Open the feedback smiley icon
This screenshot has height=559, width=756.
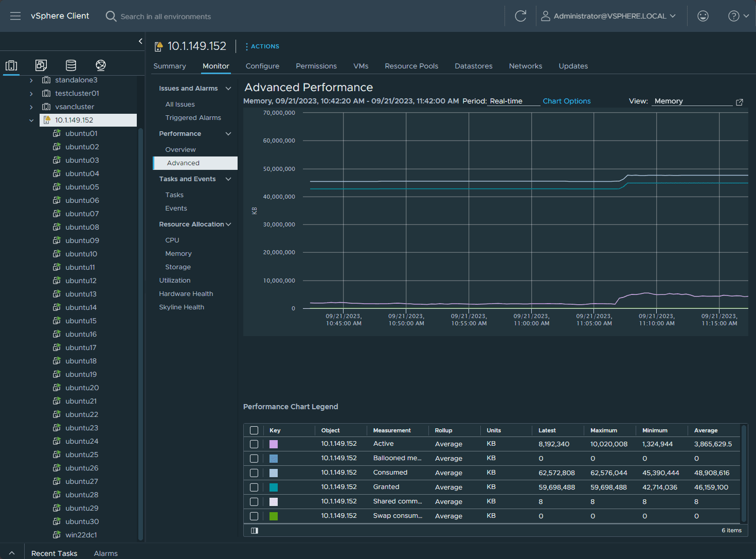703,16
